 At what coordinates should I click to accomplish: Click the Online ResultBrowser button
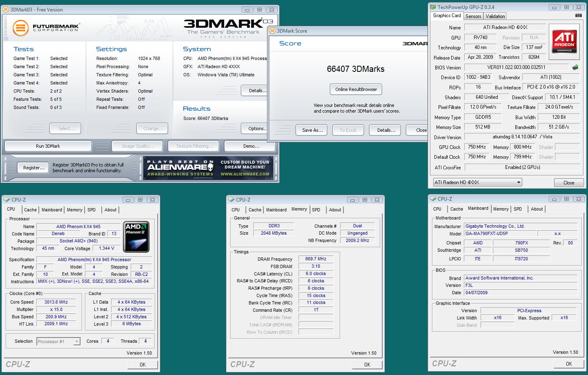[356, 89]
